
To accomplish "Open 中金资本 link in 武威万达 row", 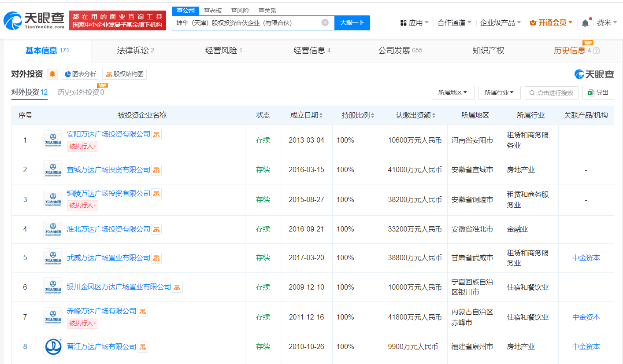I will point(586,258).
